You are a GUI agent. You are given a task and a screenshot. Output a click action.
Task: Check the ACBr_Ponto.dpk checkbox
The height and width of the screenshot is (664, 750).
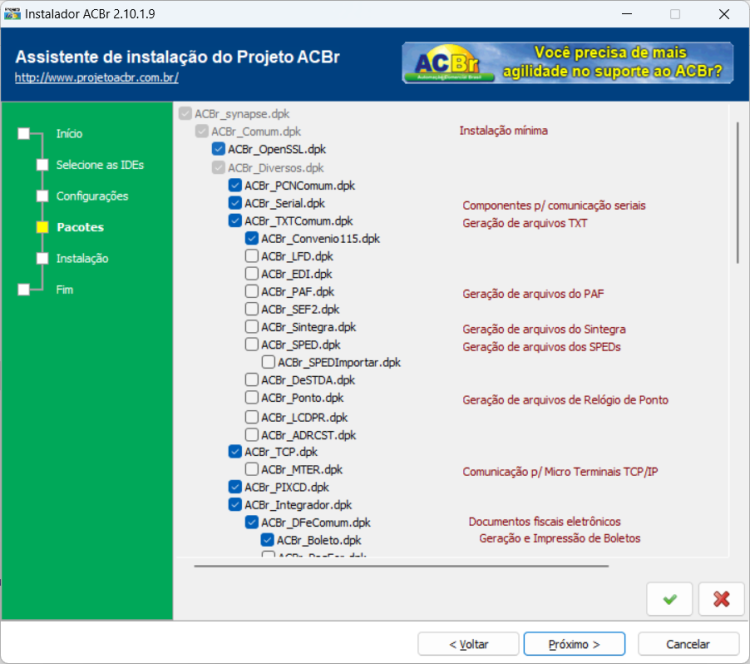click(x=252, y=398)
